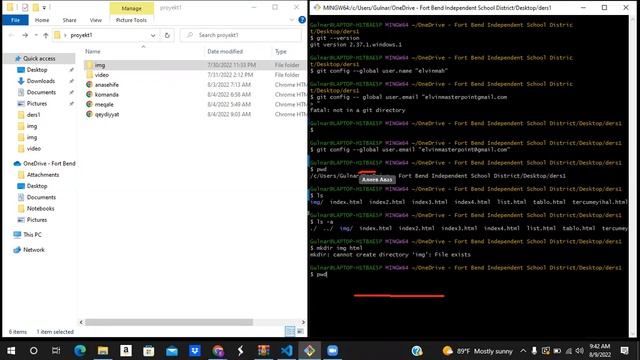Open Microsoft Store from the taskbar
This screenshot has width=640, height=360.
[149, 351]
